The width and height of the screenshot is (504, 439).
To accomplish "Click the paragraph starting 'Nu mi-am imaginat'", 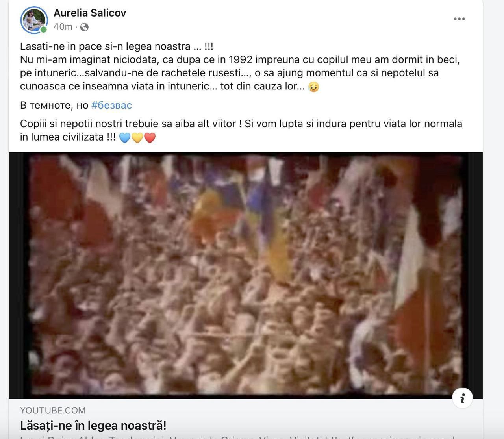I will 240,73.
